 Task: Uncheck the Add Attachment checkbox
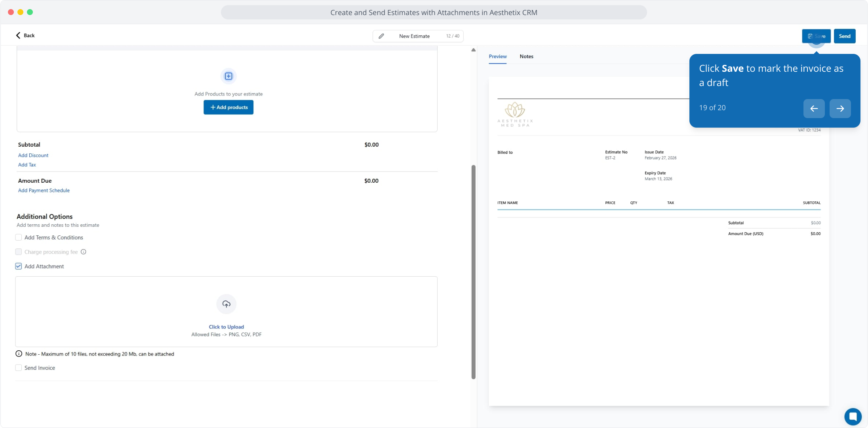pyautogui.click(x=19, y=266)
